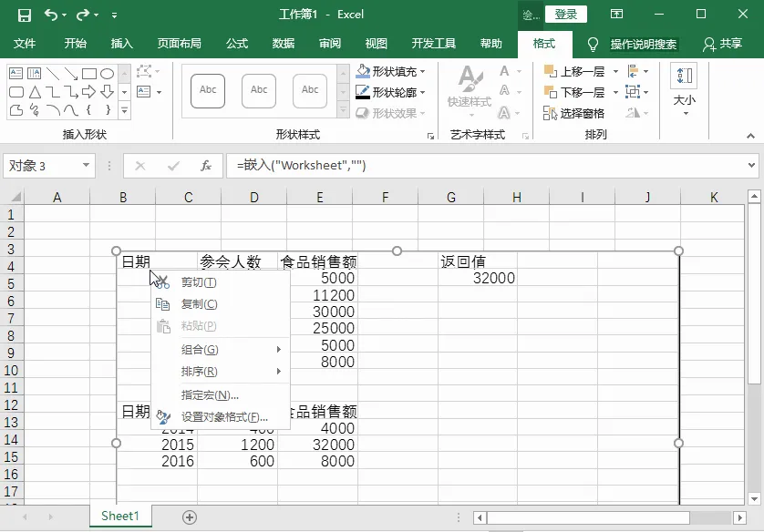Click the 登录 sign-in button
The height and width of the screenshot is (532, 764).
(x=565, y=15)
